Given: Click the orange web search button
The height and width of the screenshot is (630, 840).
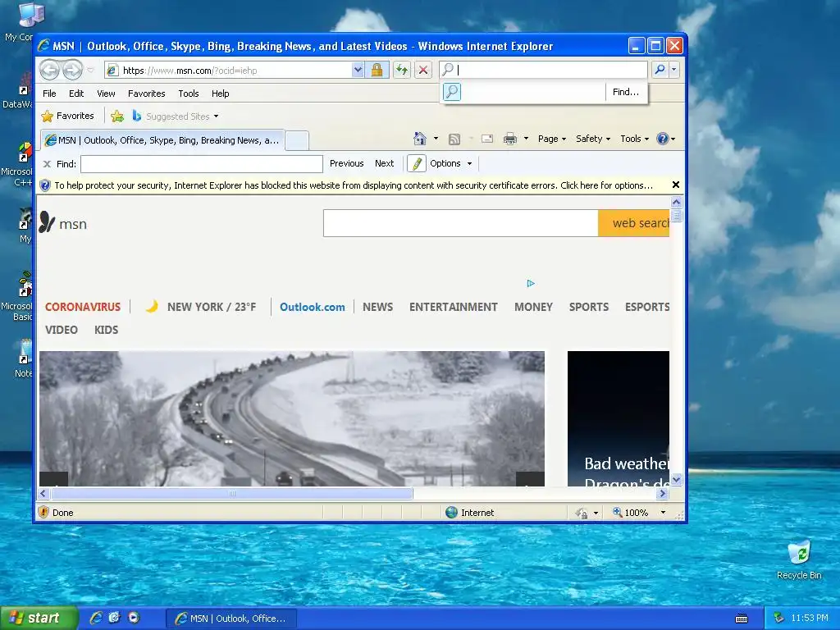Looking at the screenshot, I should (634, 223).
